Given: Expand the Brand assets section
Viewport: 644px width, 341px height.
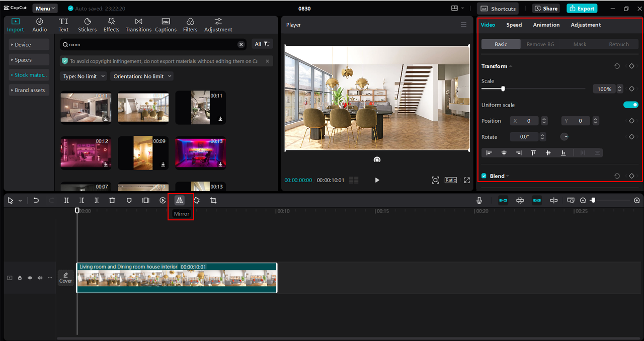Looking at the screenshot, I should tap(29, 90).
